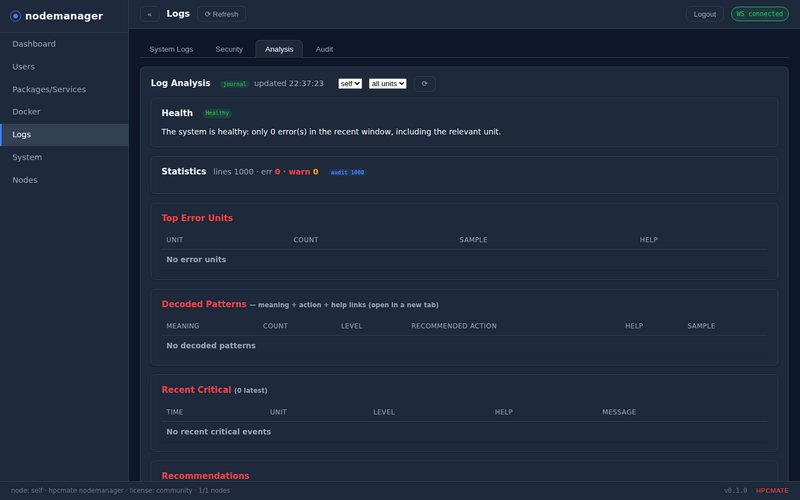Navigate to the Docker section
800x500 pixels.
pyautogui.click(x=64, y=112)
